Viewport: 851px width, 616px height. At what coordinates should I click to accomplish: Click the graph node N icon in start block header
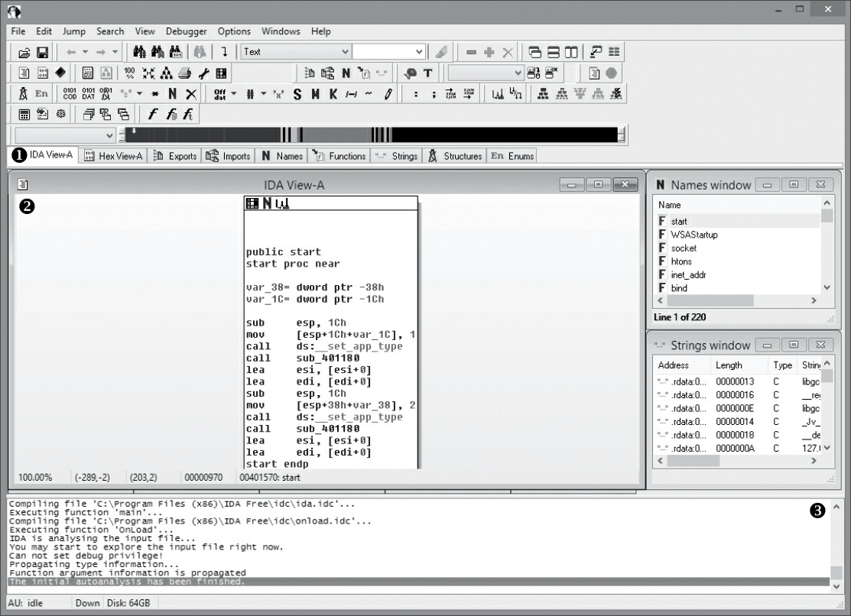point(267,203)
